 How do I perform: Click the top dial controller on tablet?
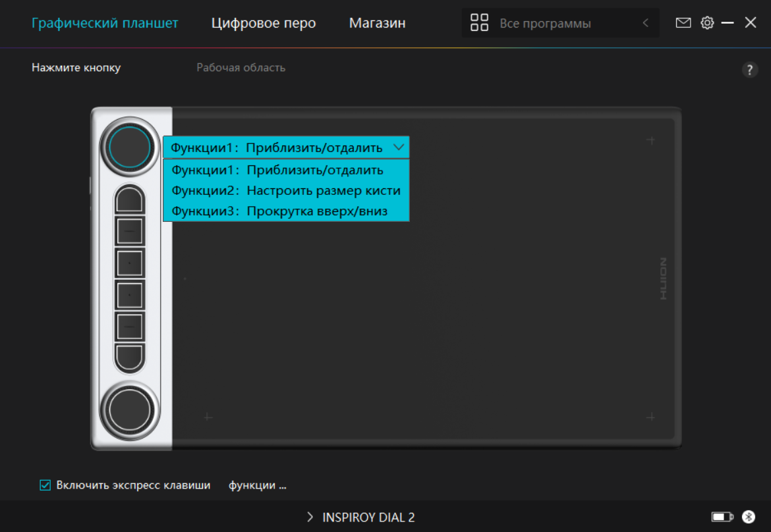(x=130, y=147)
